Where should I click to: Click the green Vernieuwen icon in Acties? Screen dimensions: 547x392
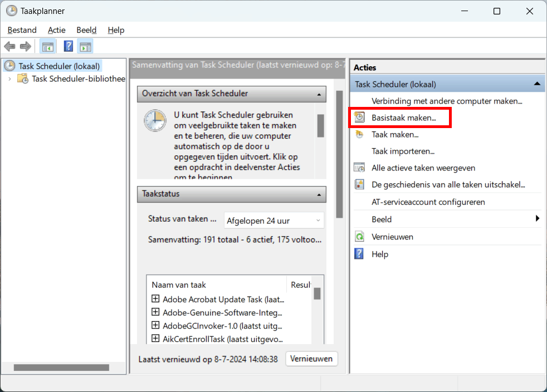[x=360, y=237]
